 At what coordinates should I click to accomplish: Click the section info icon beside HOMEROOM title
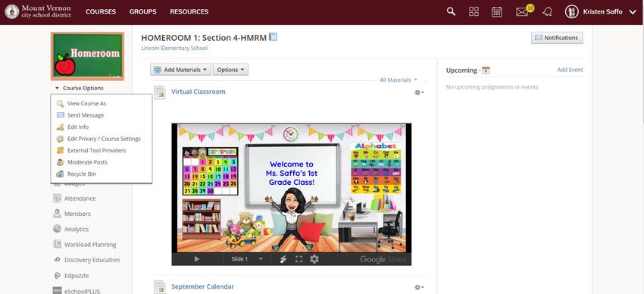[273, 37]
